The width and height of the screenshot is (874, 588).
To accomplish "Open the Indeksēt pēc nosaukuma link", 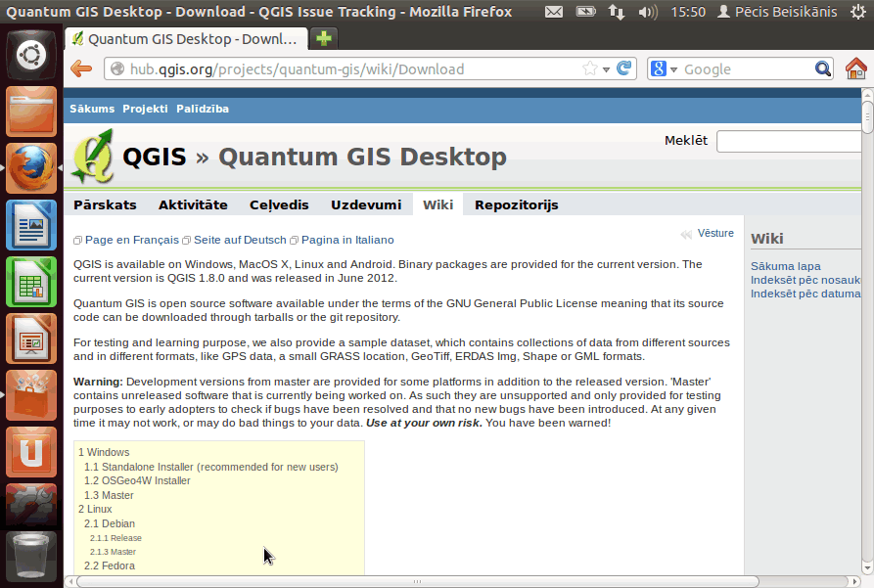I will click(805, 280).
